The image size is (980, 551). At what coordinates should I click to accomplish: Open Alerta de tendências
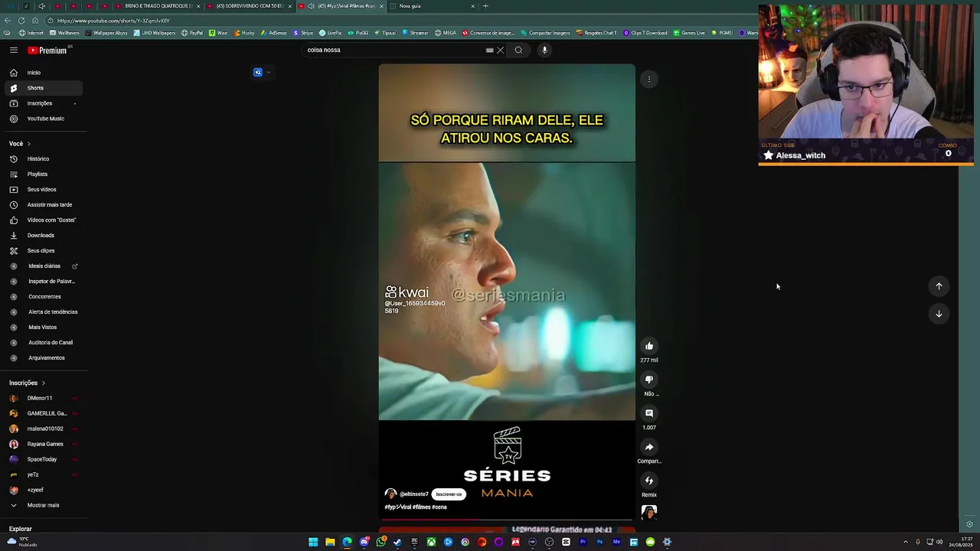[44, 312]
